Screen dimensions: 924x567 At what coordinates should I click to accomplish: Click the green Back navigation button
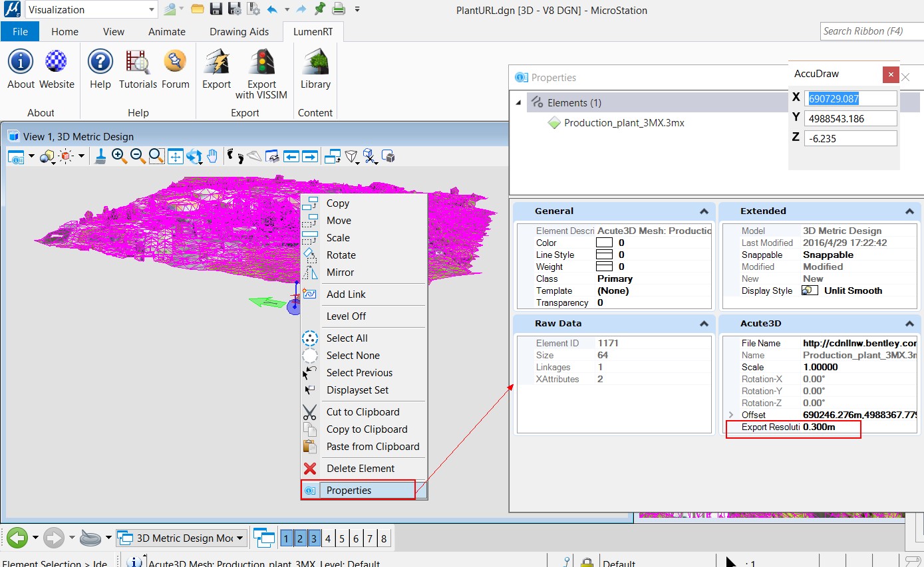[x=18, y=537]
